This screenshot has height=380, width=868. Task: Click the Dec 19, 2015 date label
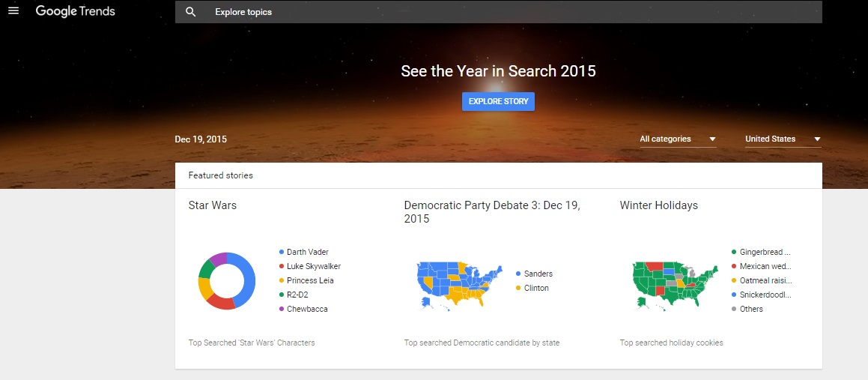click(x=201, y=139)
